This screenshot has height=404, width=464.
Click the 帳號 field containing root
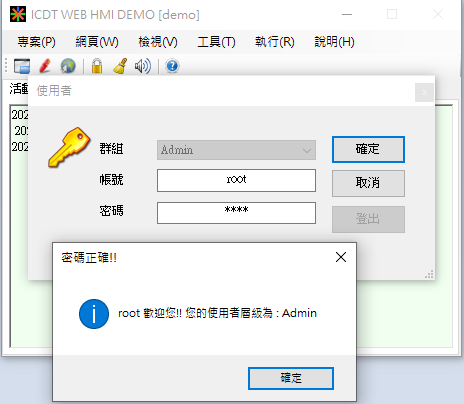(x=236, y=180)
